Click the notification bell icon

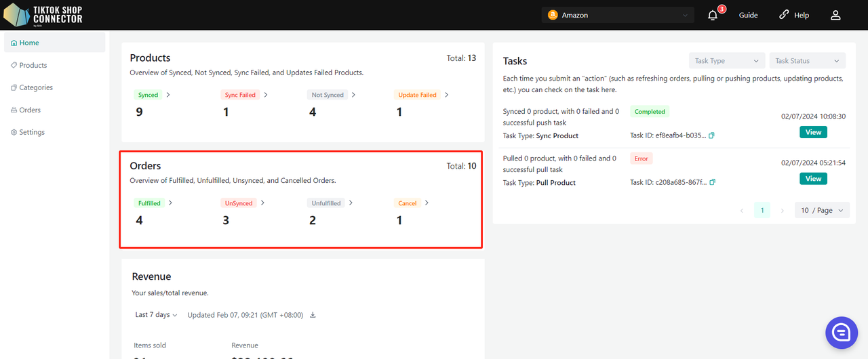(713, 15)
